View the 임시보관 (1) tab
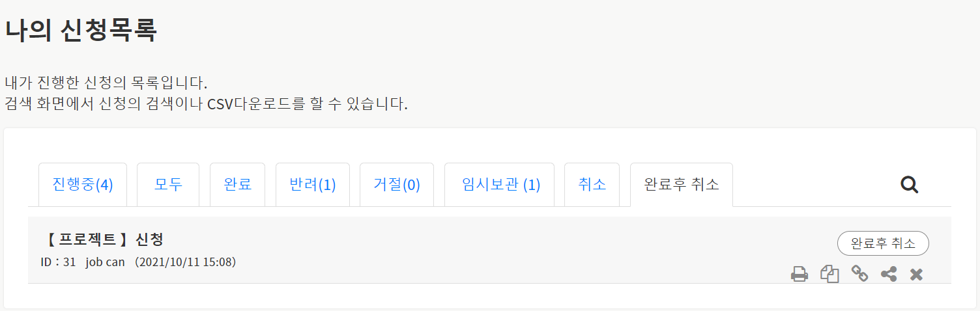980x311 pixels. [500, 185]
